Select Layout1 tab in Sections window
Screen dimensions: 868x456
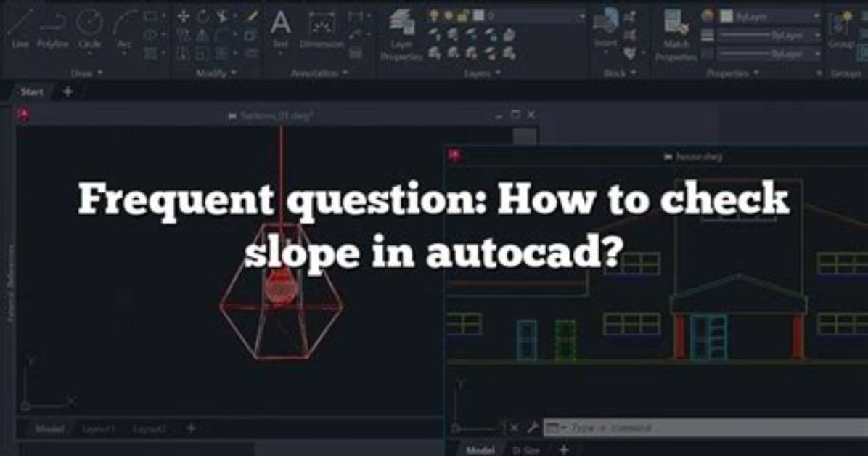(99, 428)
